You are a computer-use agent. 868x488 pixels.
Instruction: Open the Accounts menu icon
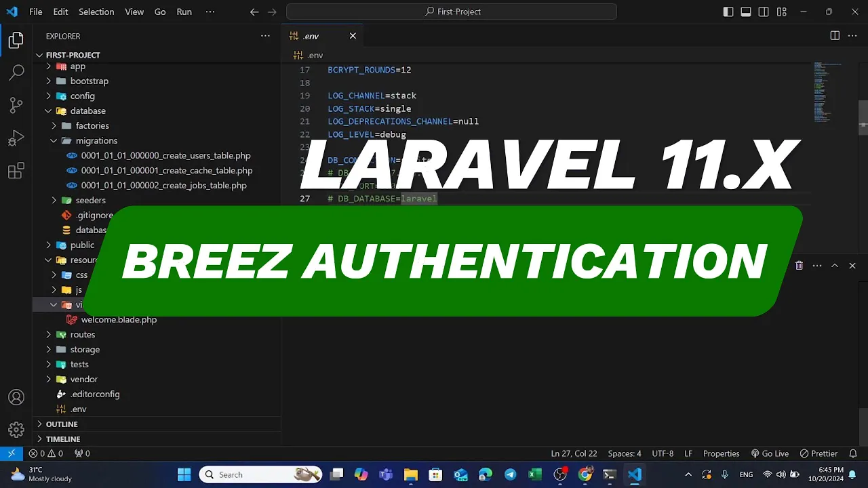click(16, 397)
